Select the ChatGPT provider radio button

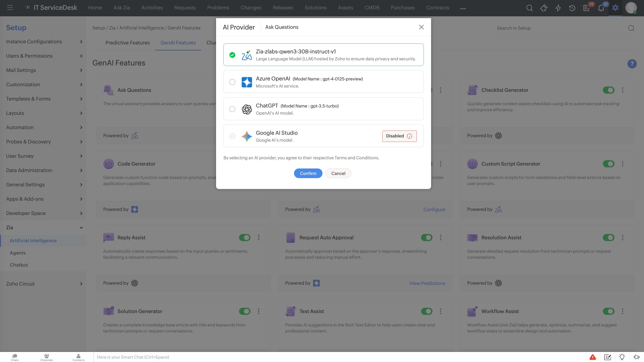pos(232,109)
